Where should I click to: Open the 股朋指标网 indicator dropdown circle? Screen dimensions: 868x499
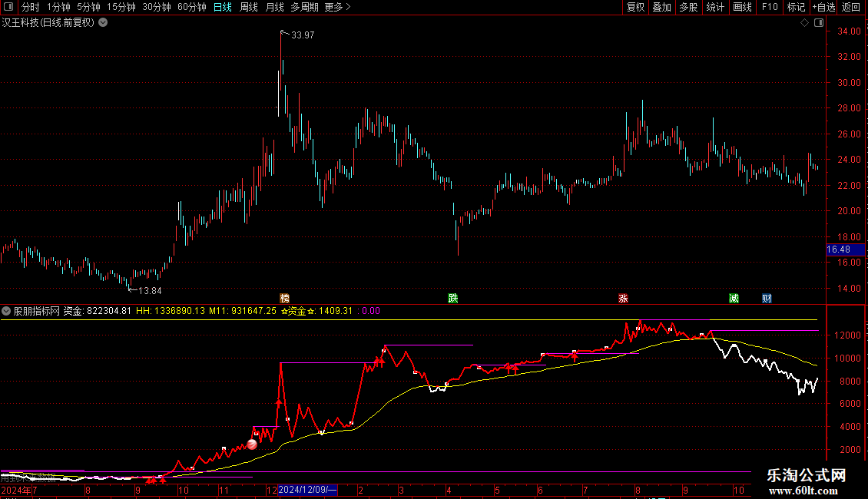pos(6,311)
